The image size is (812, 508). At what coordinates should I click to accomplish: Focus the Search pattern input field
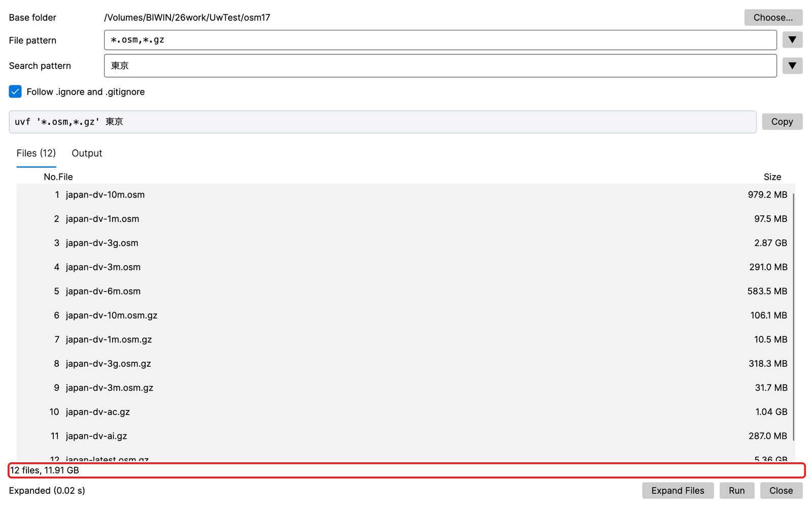point(440,66)
